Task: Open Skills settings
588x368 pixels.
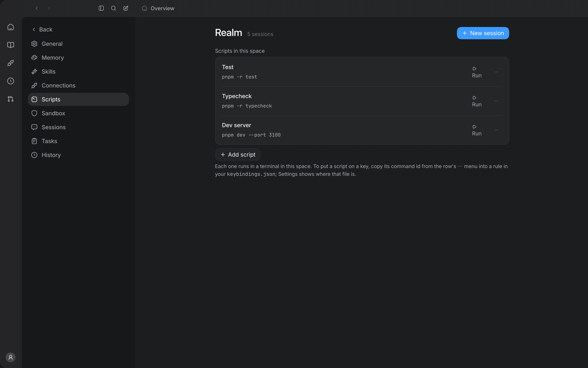Action: coord(78,72)
